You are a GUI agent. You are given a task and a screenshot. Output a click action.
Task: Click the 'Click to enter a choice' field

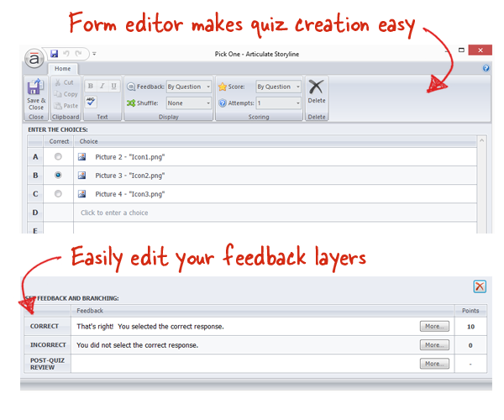(276, 213)
